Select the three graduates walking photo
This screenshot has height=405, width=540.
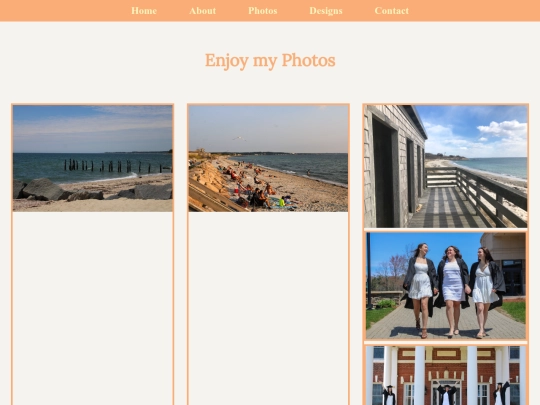click(446, 286)
